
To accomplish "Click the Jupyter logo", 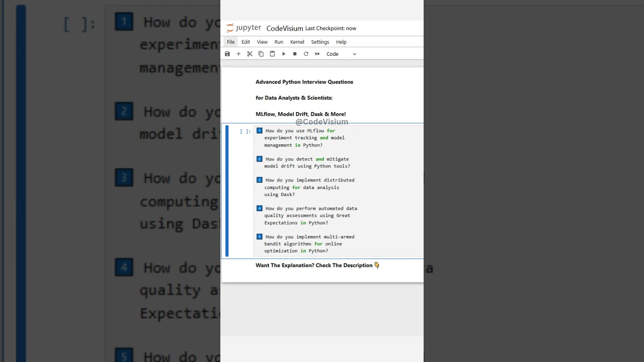I will [x=244, y=28].
